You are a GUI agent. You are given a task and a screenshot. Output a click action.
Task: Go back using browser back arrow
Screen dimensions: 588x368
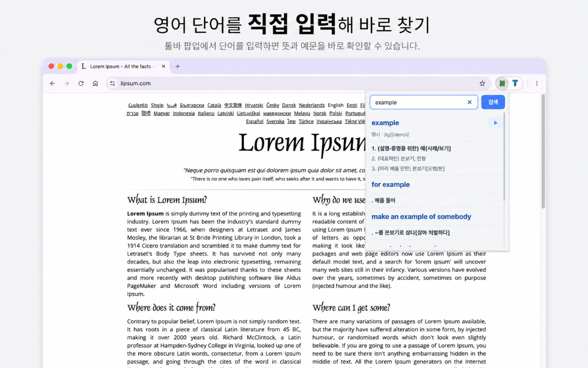coord(52,83)
